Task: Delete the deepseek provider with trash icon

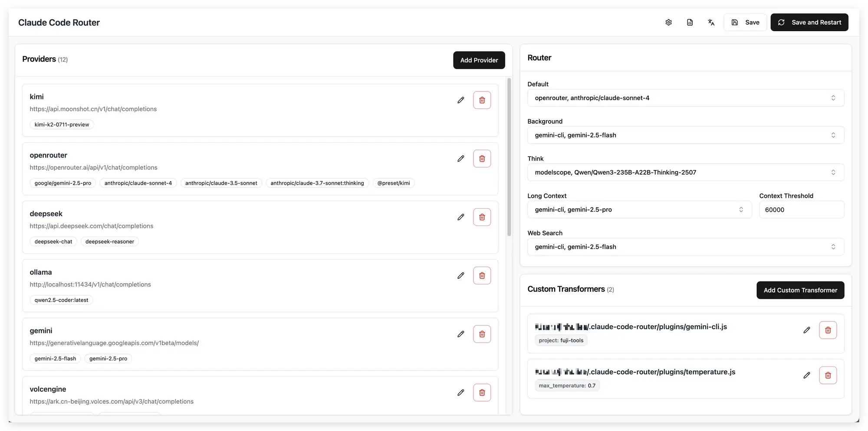Action: coord(482,217)
